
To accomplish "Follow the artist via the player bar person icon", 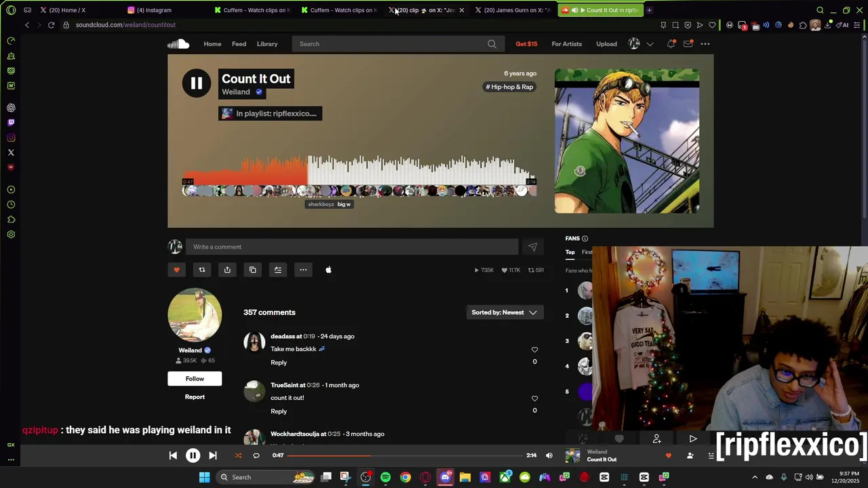I will 690,455.
